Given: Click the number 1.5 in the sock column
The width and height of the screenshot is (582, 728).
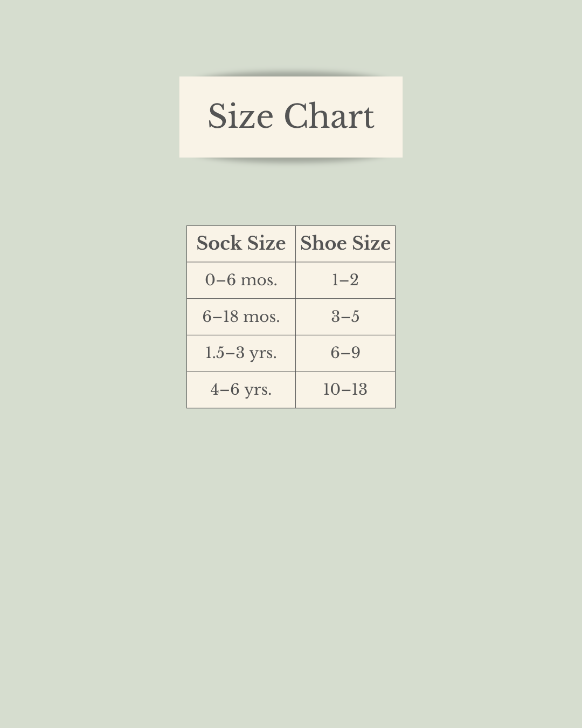Looking at the screenshot, I should tap(214, 353).
